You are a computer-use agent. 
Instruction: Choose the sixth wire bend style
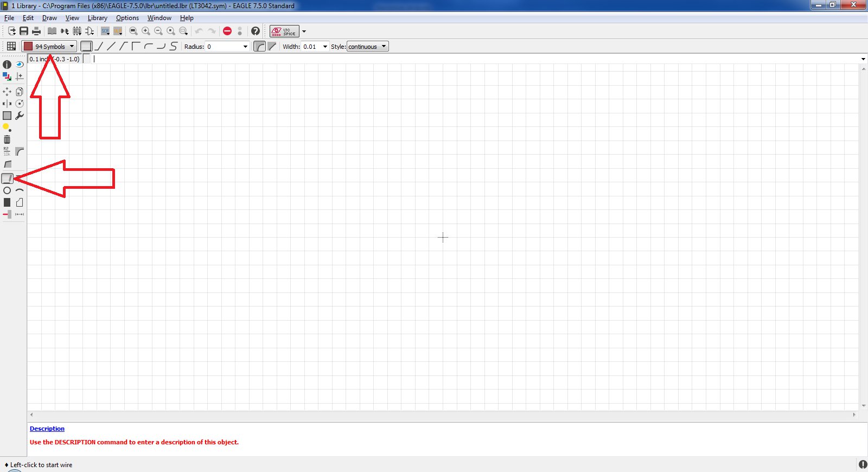pos(149,46)
